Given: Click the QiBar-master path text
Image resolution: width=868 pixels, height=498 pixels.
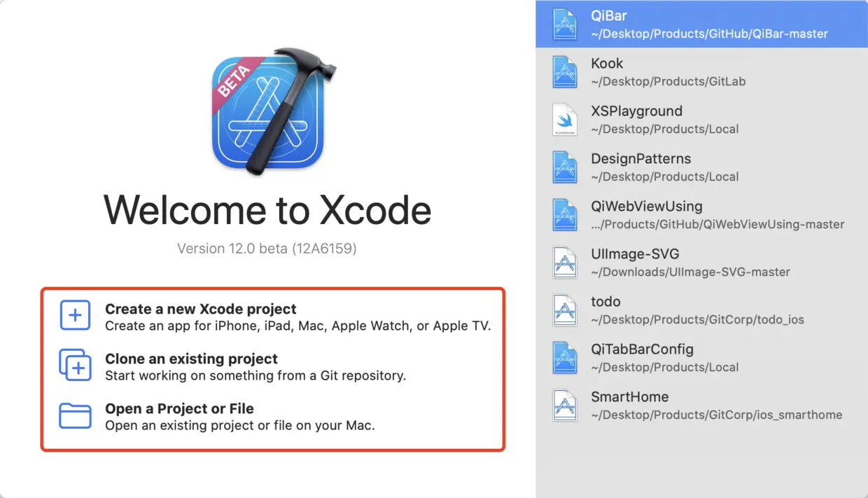Looking at the screenshot, I should tap(710, 34).
